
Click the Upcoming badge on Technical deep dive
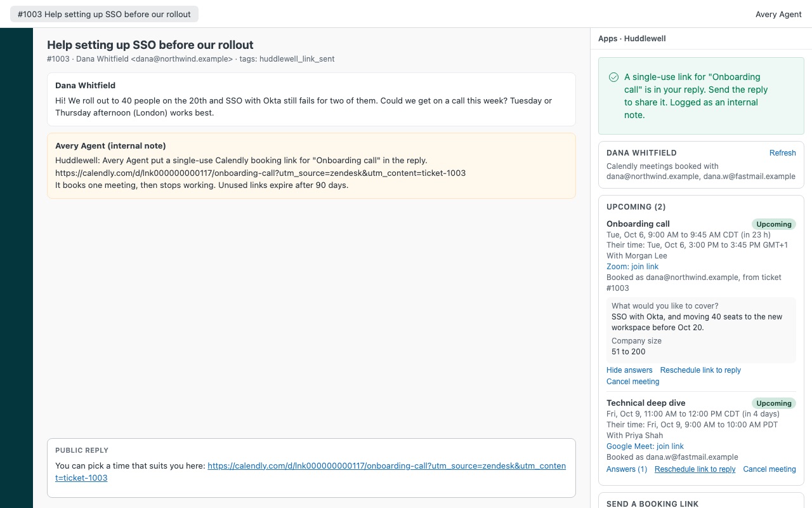coord(774,403)
